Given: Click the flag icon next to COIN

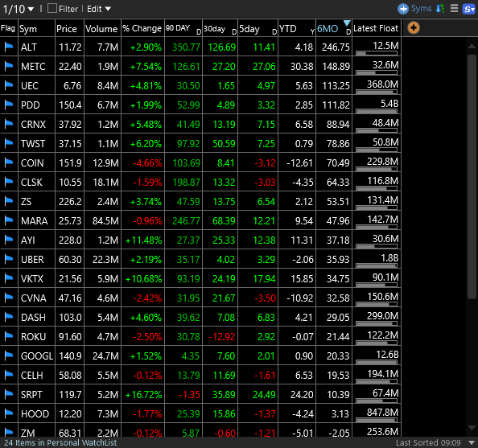Looking at the screenshot, I should (9, 162).
